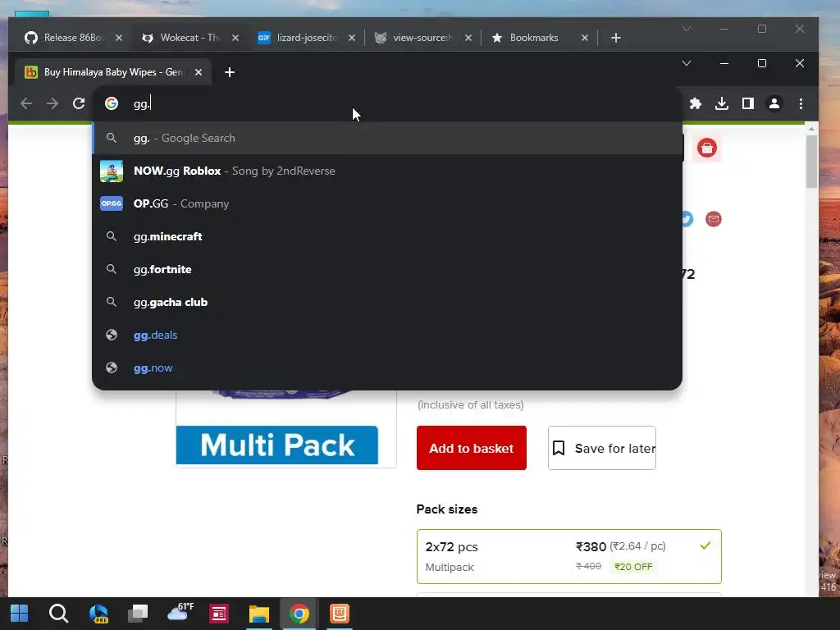Close the Release 86Box tab
This screenshot has width=840, height=630.
click(x=119, y=38)
